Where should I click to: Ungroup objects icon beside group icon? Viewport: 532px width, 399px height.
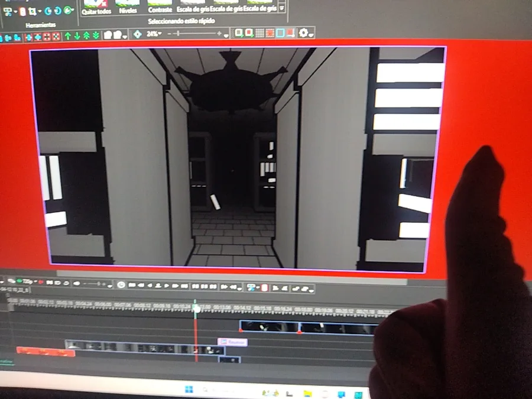(x=118, y=34)
